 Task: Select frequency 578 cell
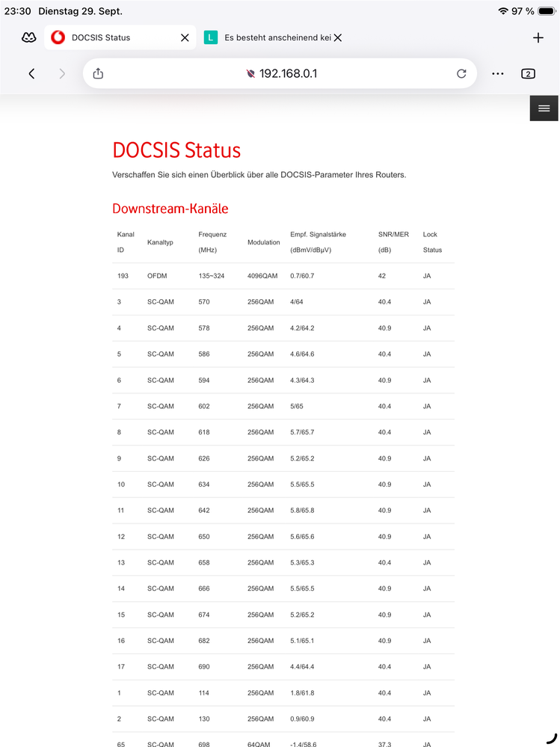click(204, 328)
